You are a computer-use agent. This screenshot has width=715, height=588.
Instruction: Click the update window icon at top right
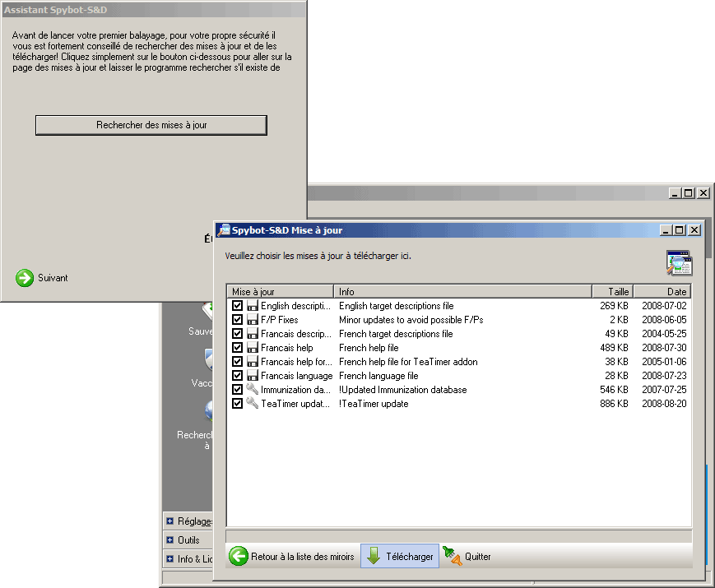[x=679, y=262]
